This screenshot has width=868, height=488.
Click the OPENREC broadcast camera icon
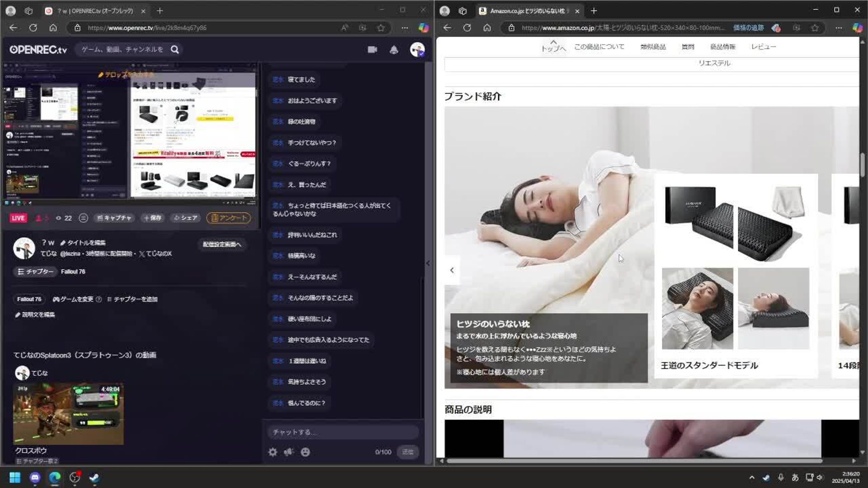coord(372,50)
